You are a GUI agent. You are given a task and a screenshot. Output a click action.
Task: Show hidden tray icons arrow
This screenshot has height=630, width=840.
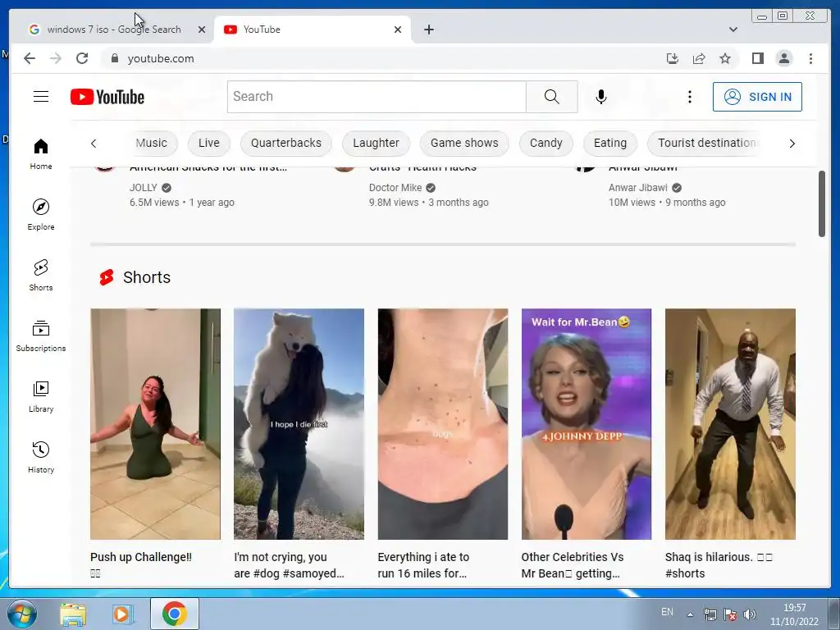tap(691, 614)
